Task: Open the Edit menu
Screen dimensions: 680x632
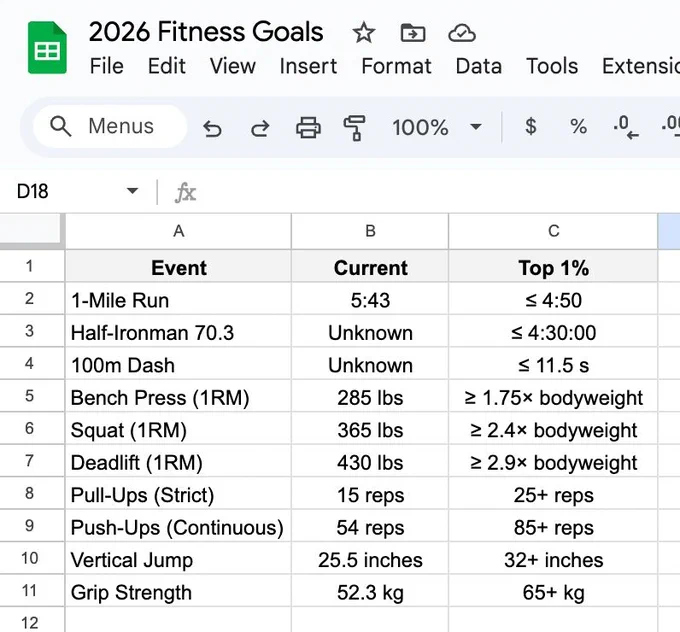Action: pos(167,66)
